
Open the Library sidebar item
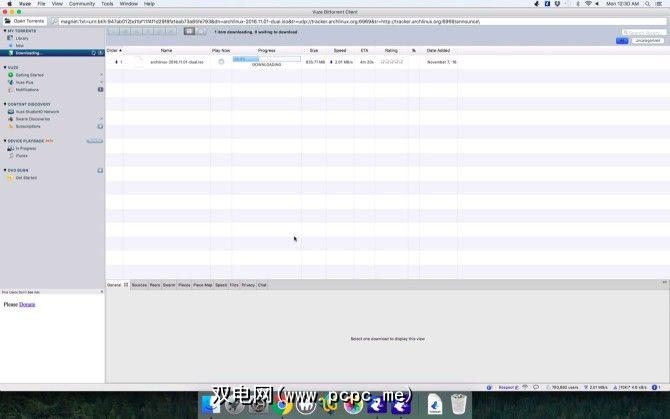(x=22, y=38)
